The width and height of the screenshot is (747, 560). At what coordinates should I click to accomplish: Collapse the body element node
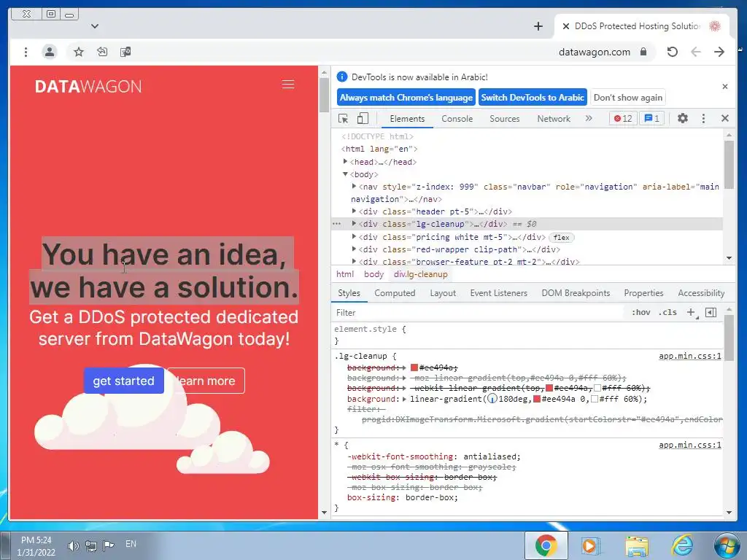tap(345, 174)
